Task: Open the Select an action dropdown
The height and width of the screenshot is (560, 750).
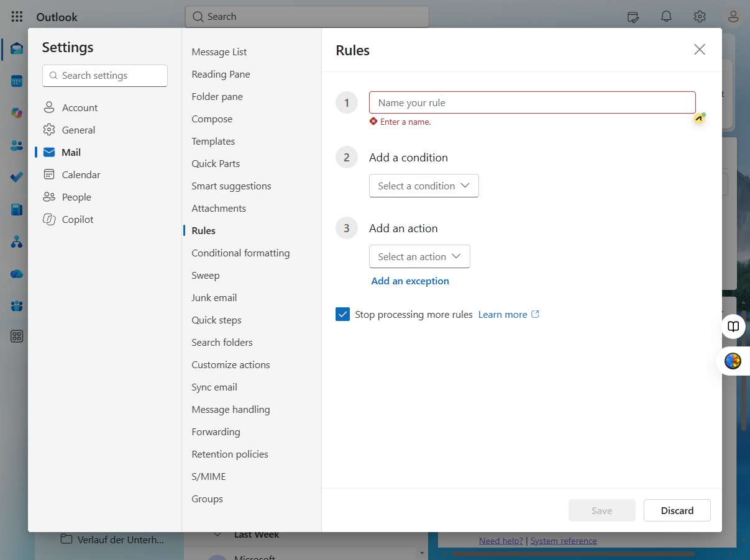Action: tap(419, 256)
